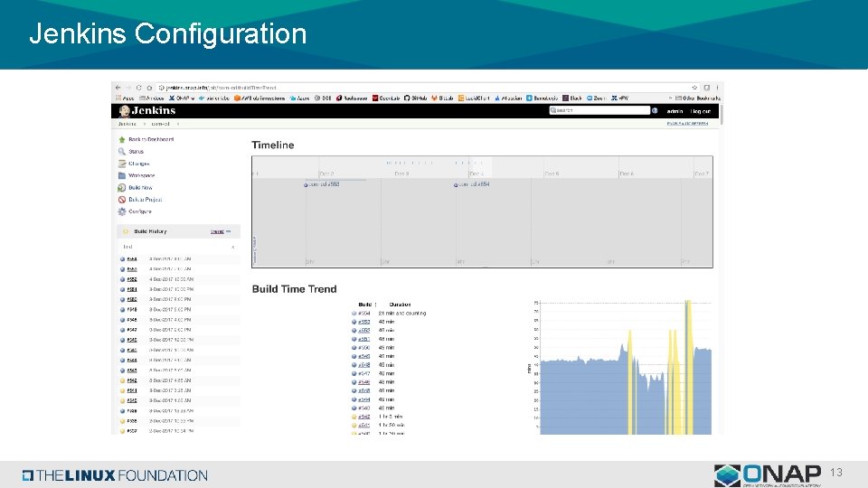Click the browser Back arrow
This screenshot has width=868, height=488.
tap(118, 88)
